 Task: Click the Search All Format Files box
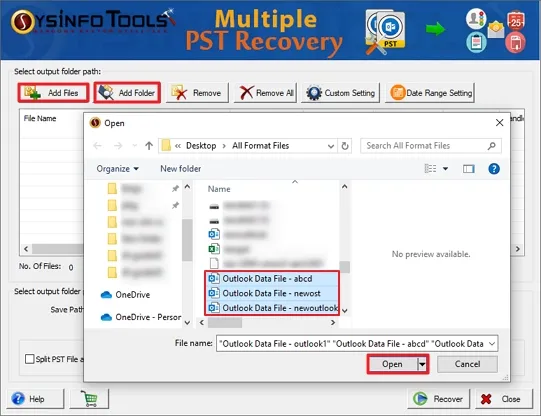(x=431, y=146)
